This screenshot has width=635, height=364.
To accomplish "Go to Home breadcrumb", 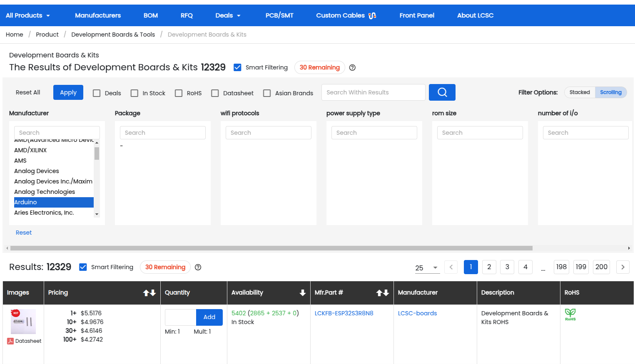I will click(15, 35).
